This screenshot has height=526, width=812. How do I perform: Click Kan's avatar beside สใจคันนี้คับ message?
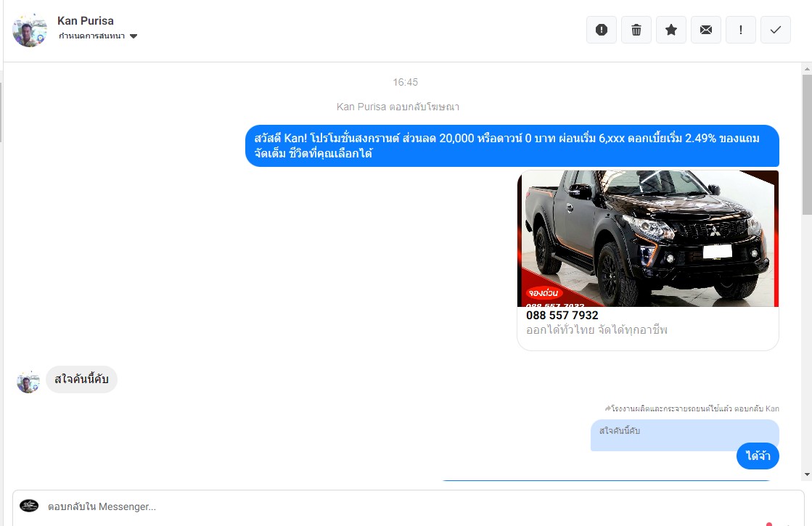click(28, 382)
